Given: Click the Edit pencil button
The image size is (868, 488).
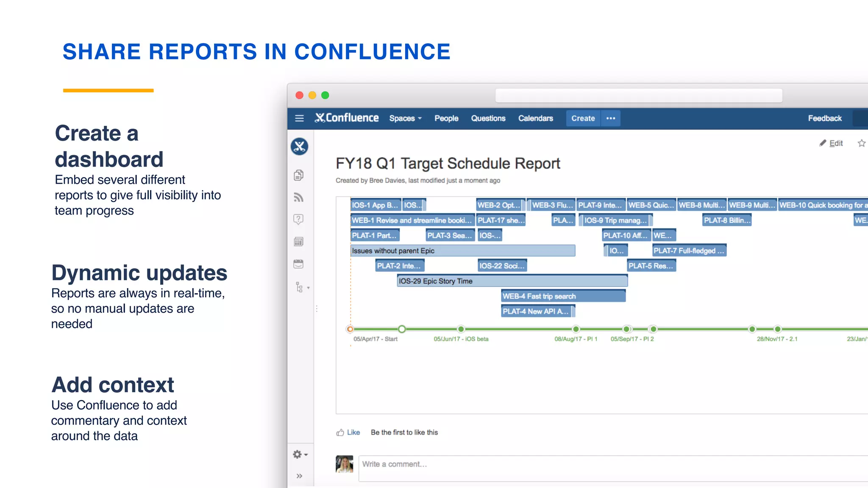Looking at the screenshot, I should (x=831, y=143).
